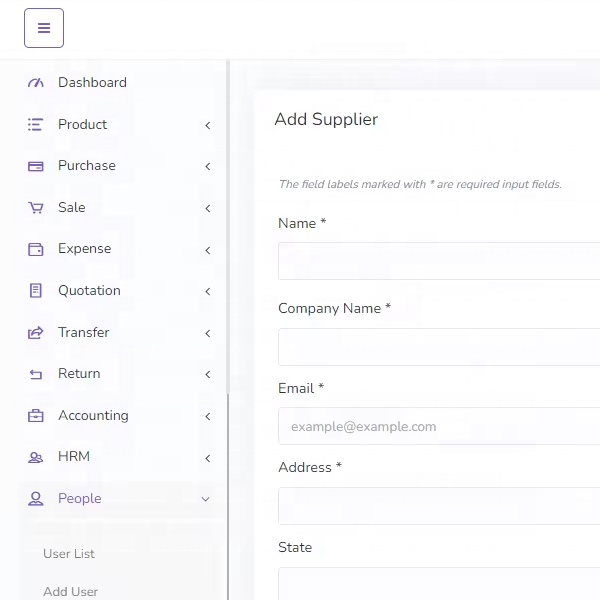Collapse the People menu chevron
Viewport: 600px width, 600px height.
pyautogui.click(x=206, y=499)
